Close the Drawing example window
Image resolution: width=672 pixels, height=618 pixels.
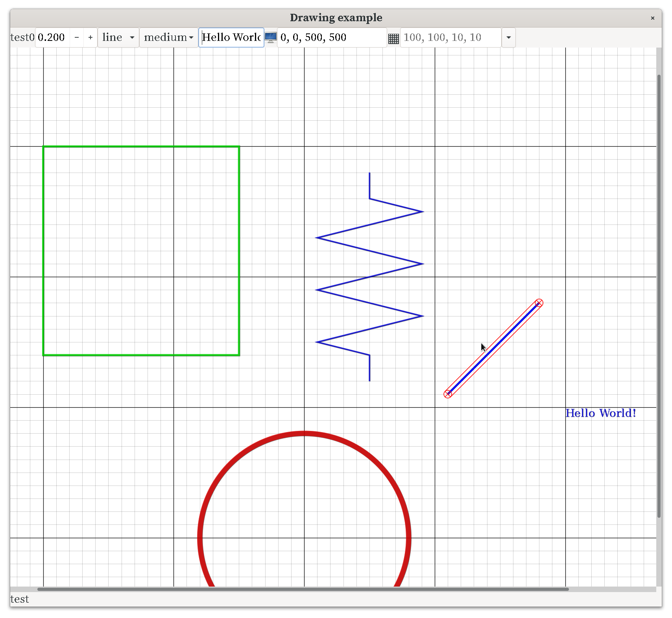pos(652,18)
